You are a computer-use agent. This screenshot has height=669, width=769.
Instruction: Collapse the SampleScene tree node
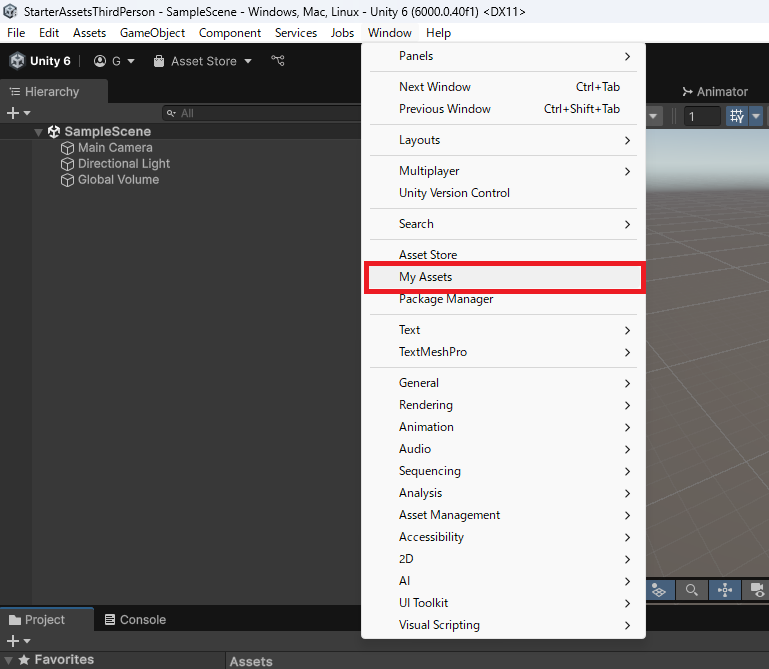click(38, 131)
